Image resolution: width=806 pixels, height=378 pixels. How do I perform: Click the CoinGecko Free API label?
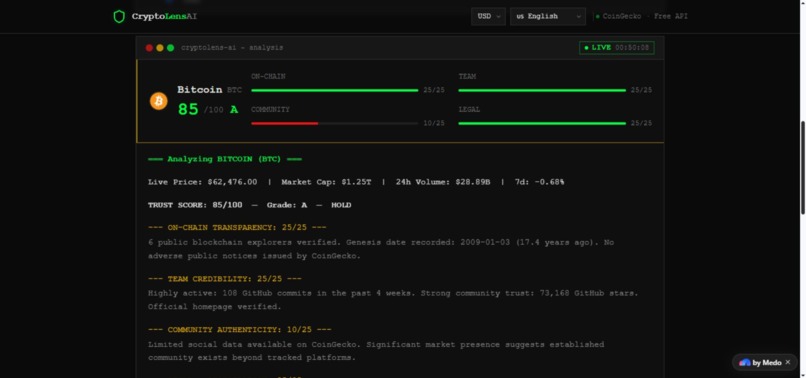[x=642, y=16]
